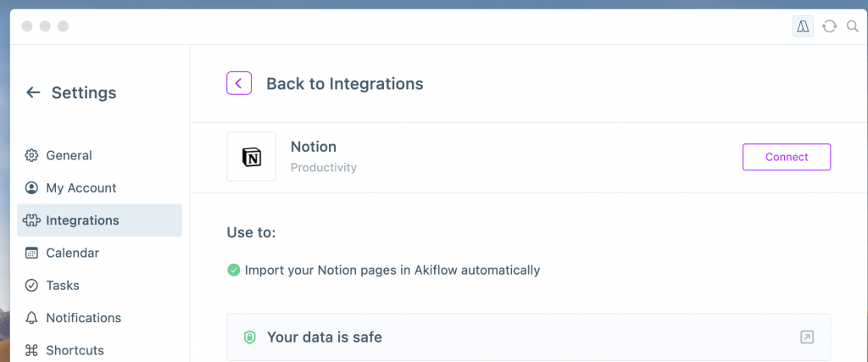The width and height of the screenshot is (868, 362).
Task: Connect the Notion integration
Action: point(787,157)
